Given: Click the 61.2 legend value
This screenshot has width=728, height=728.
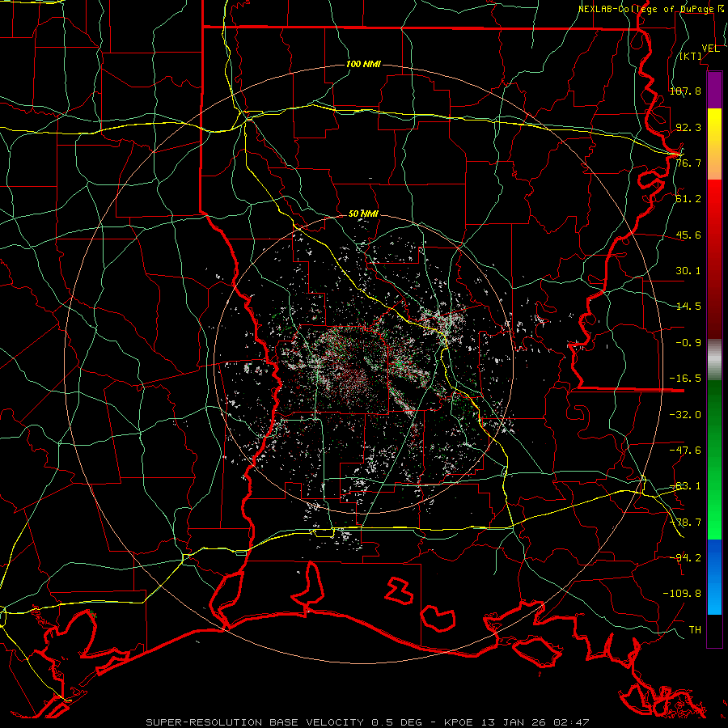Looking at the screenshot, I should pyautogui.click(x=688, y=199).
